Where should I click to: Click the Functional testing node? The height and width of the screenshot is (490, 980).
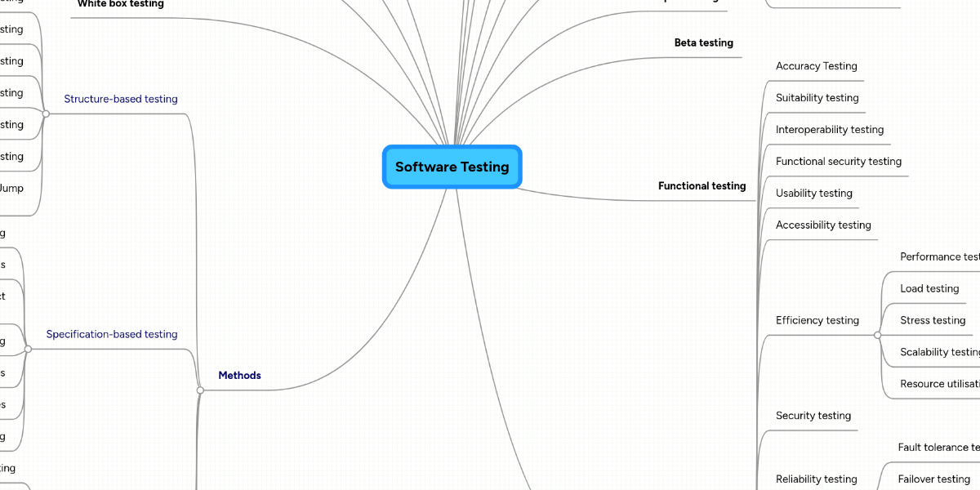(702, 186)
